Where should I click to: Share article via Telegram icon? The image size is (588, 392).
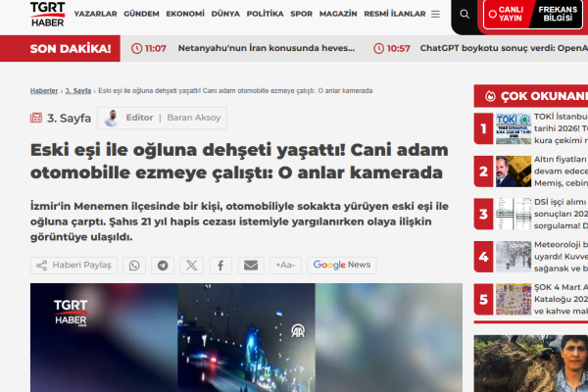[163, 266]
